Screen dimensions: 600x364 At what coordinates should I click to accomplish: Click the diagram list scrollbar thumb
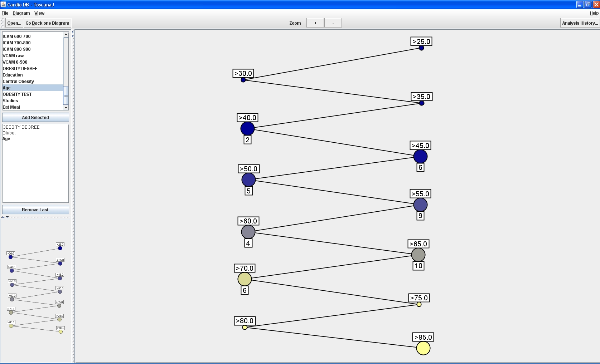[66, 95]
